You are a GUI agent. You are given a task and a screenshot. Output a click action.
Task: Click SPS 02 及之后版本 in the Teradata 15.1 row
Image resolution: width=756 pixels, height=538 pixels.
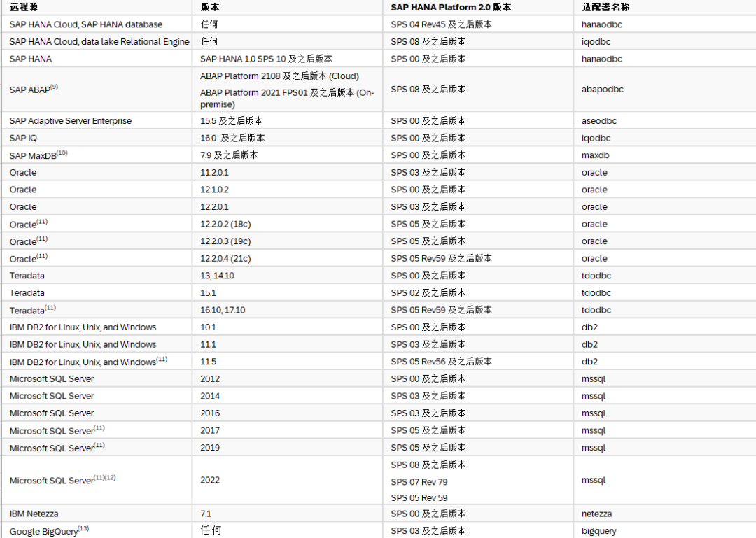click(428, 293)
